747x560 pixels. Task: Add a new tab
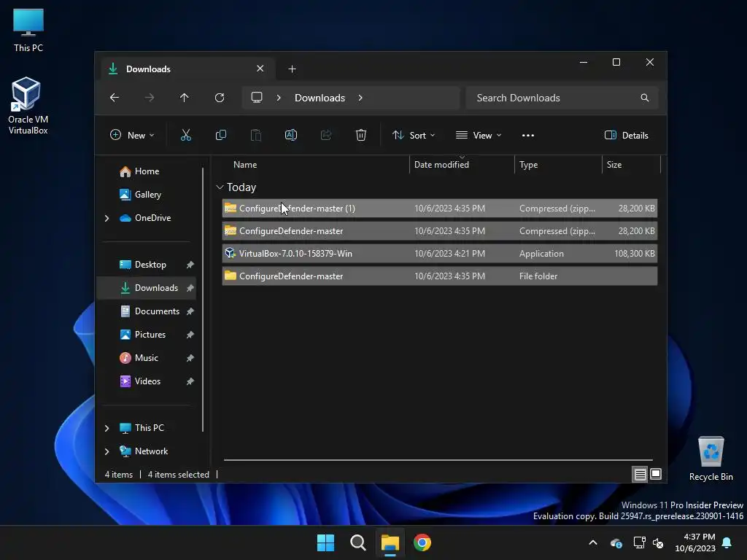(292, 69)
